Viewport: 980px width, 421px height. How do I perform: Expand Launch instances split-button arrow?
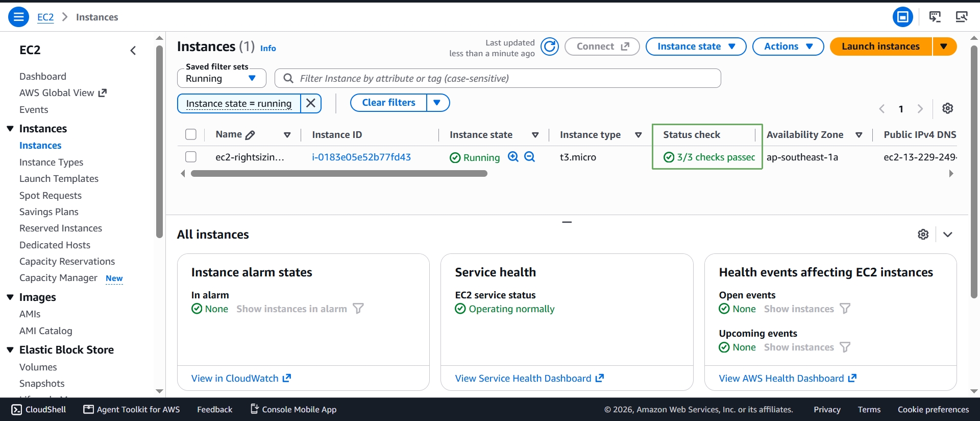click(944, 46)
